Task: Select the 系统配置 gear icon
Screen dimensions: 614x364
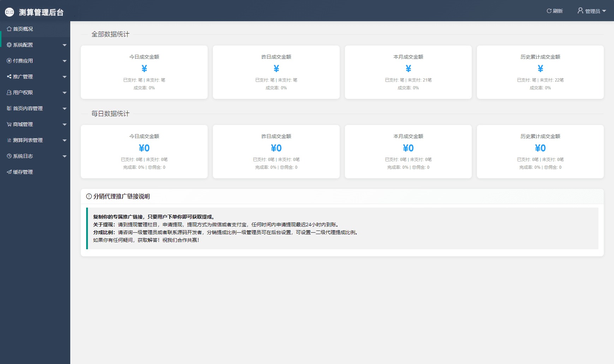Action: click(x=10, y=45)
